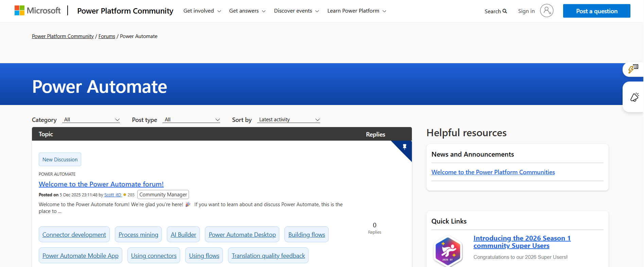
Task: Open the Forums breadcrumb link
Action: [107, 36]
